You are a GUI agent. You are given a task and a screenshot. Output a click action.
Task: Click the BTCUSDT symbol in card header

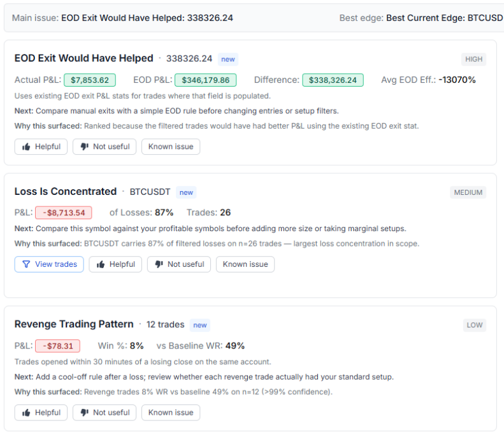click(x=150, y=192)
